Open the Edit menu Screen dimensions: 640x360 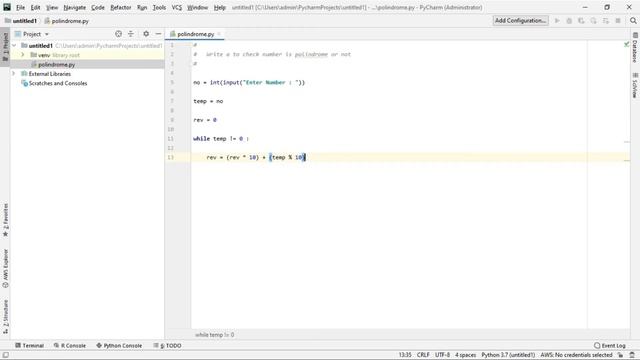36,7
